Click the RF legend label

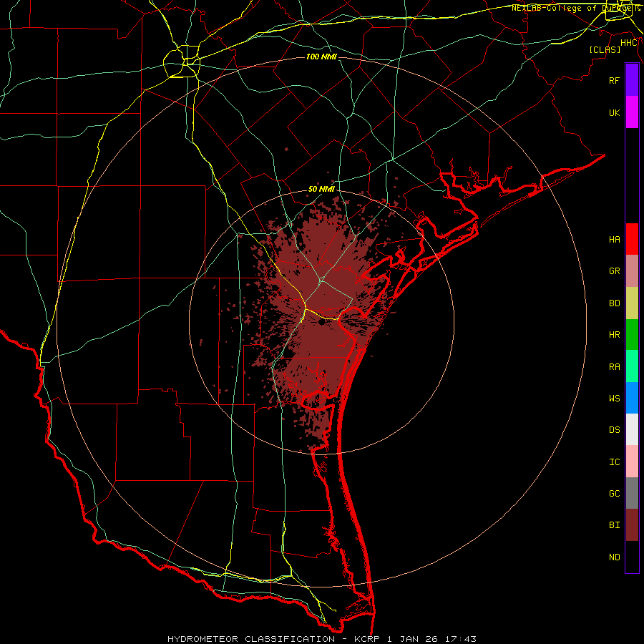614,80
